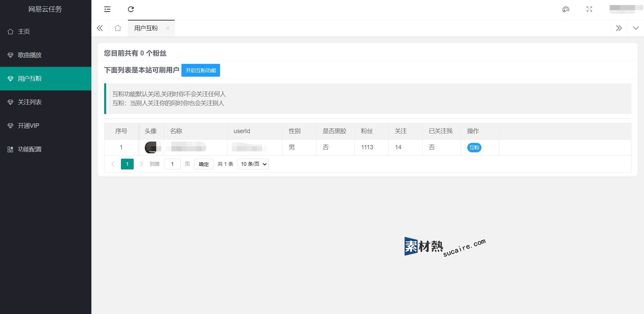Click the 确定 pagination button
644x314 pixels.
click(204, 164)
